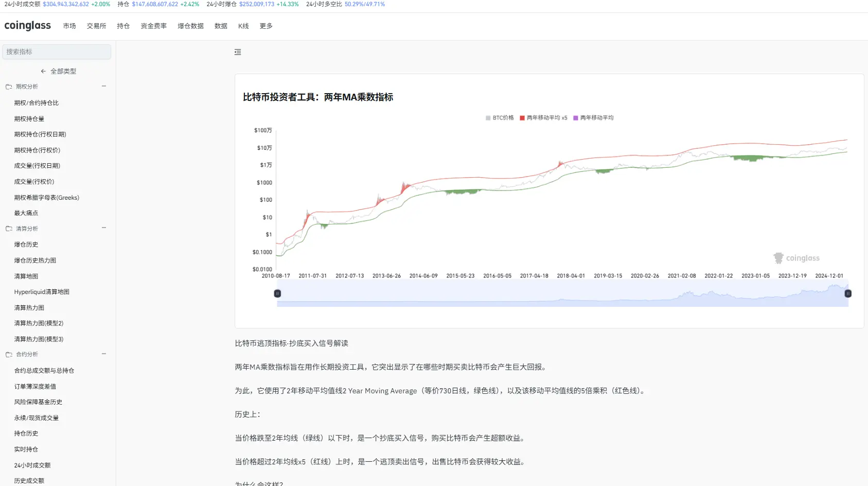Image resolution: width=868 pixels, height=486 pixels.
Task: Open 合约总成交额与总持仓 page
Action: pyautogui.click(x=44, y=371)
